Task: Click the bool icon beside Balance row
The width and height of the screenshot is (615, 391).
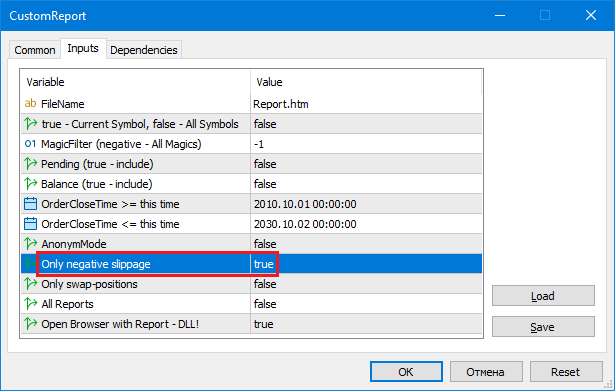Action: coord(30,184)
